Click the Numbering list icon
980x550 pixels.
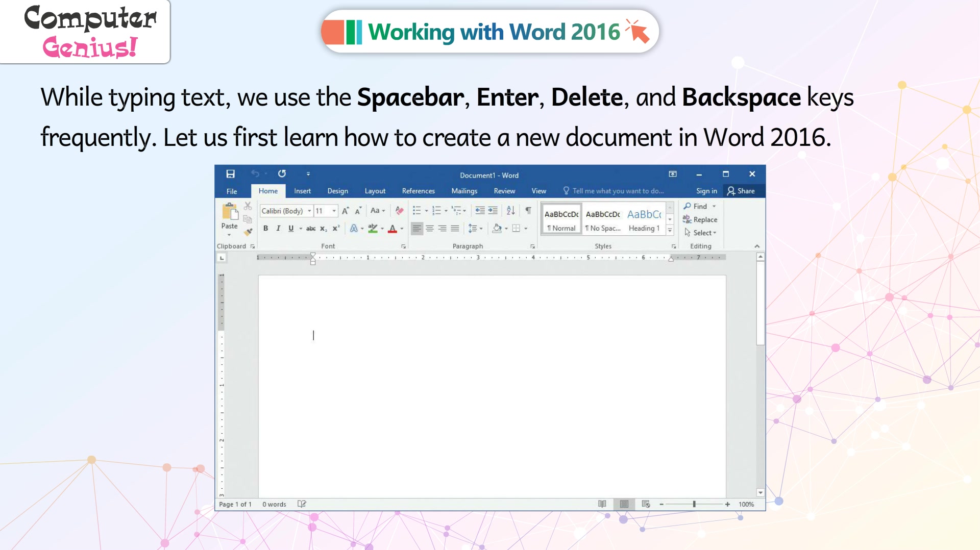[436, 211]
